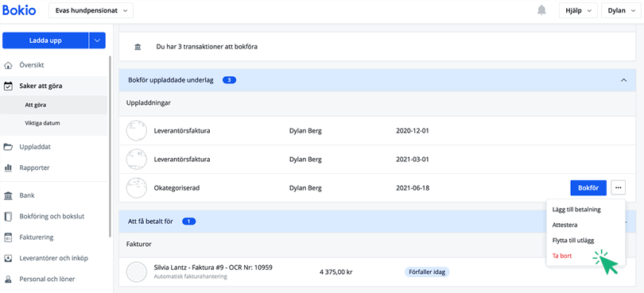Select Lägg till betalning from menu
Image resolution: width=644 pixels, height=293 pixels.
[576, 210]
